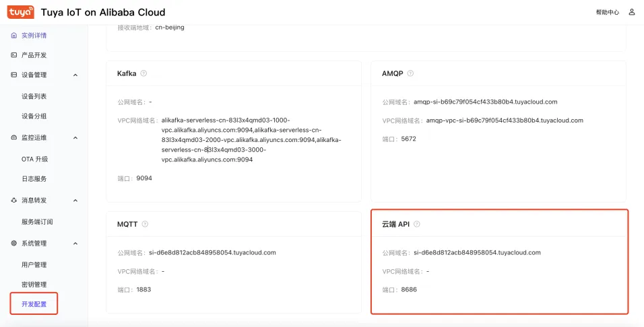Viewport: 644px width, 327px height.
Task: Open 密钥管理 submenu item
Action: [x=34, y=285]
